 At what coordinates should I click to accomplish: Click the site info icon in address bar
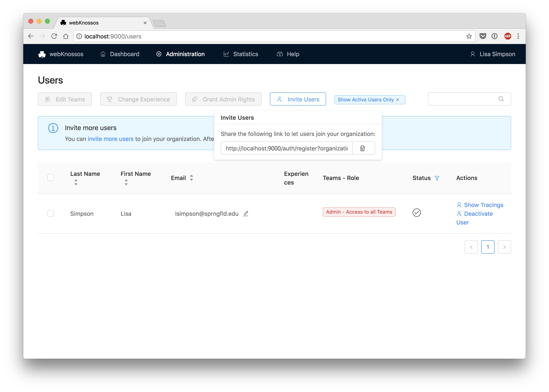pos(79,36)
